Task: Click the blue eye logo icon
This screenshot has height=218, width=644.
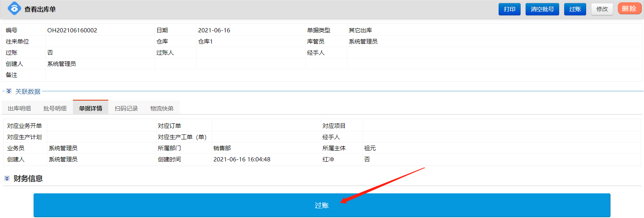Action: coord(14,8)
